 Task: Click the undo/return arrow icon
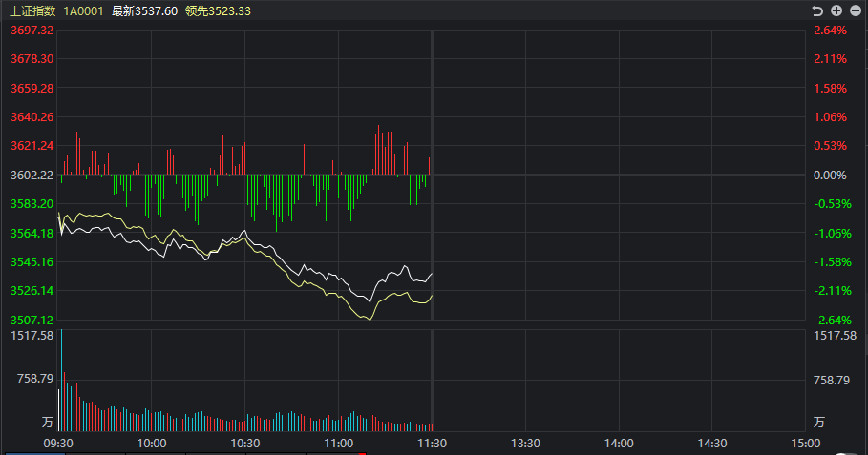click(817, 10)
